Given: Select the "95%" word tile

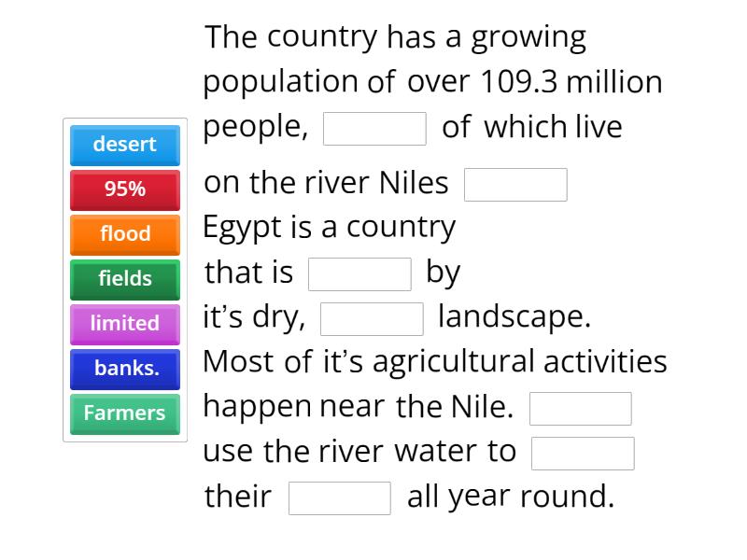Looking at the screenshot, I should pyautogui.click(x=124, y=189).
